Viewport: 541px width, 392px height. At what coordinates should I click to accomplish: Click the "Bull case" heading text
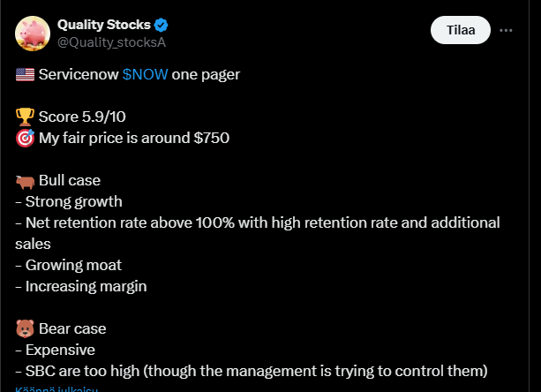(x=71, y=180)
